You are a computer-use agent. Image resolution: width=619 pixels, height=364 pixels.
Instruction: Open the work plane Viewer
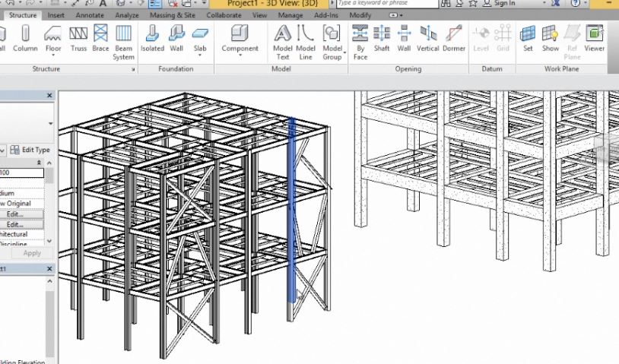(594, 38)
